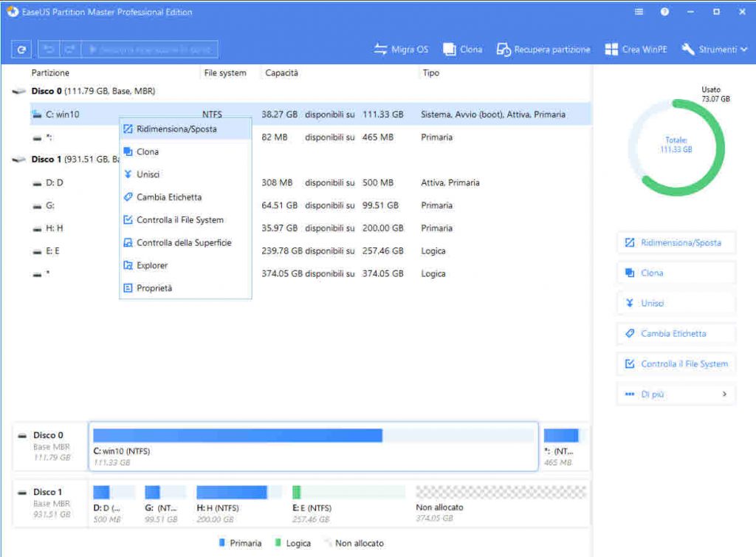Click the help question mark icon
Viewport: 756px width, 557px height.
click(664, 13)
